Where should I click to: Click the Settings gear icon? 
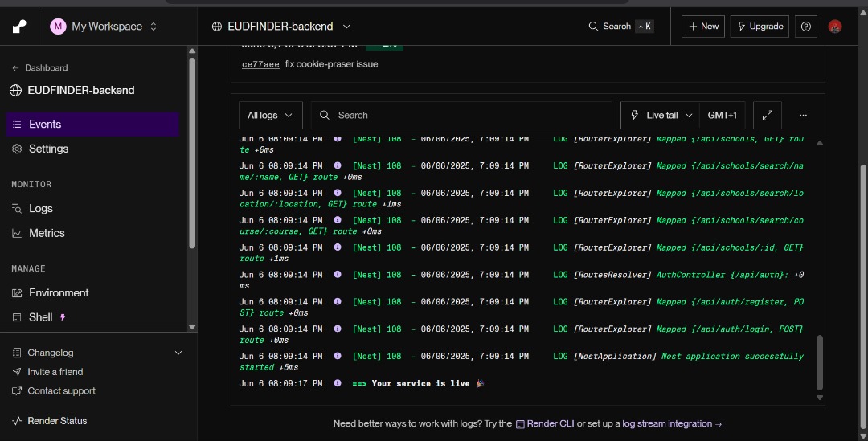17,149
